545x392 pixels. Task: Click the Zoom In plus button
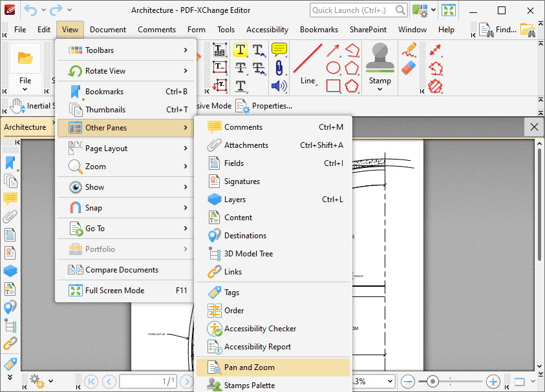point(493,382)
